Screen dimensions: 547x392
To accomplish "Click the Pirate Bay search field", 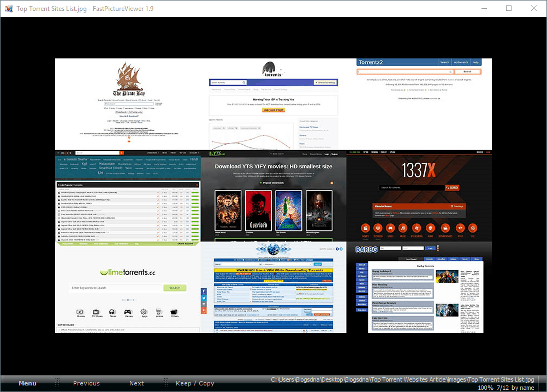I will coord(129,104).
